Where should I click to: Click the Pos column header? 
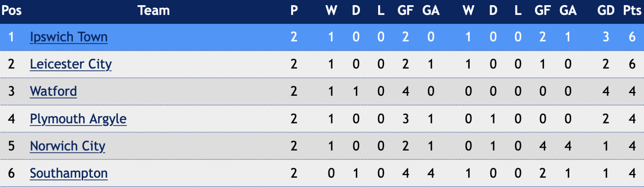click(x=12, y=10)
